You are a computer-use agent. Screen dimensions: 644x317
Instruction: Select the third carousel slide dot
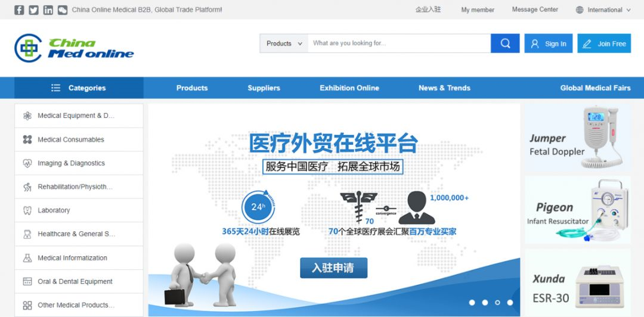[497, 303]
